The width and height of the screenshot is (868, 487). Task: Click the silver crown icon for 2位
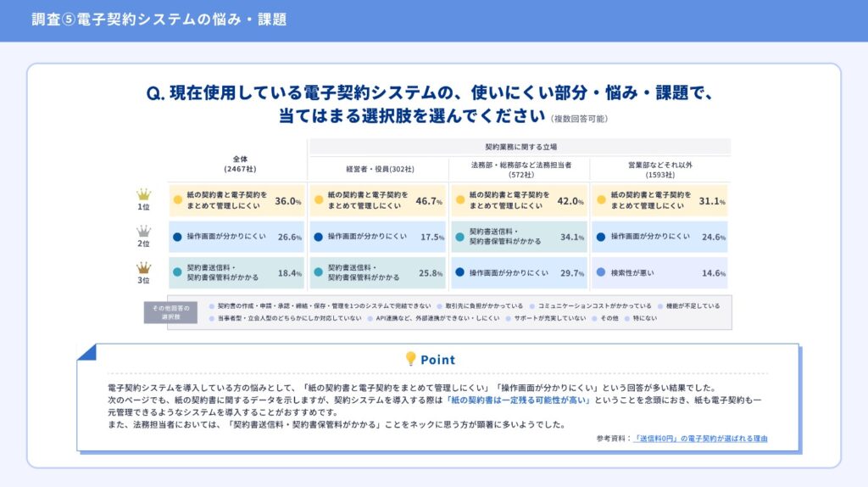144,231
